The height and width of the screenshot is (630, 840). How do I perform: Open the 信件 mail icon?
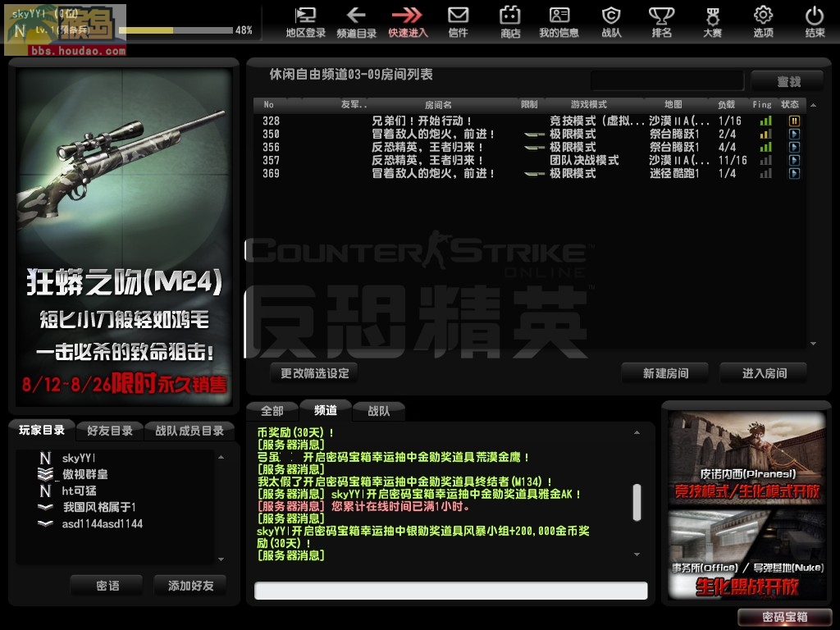click(458, 22)
